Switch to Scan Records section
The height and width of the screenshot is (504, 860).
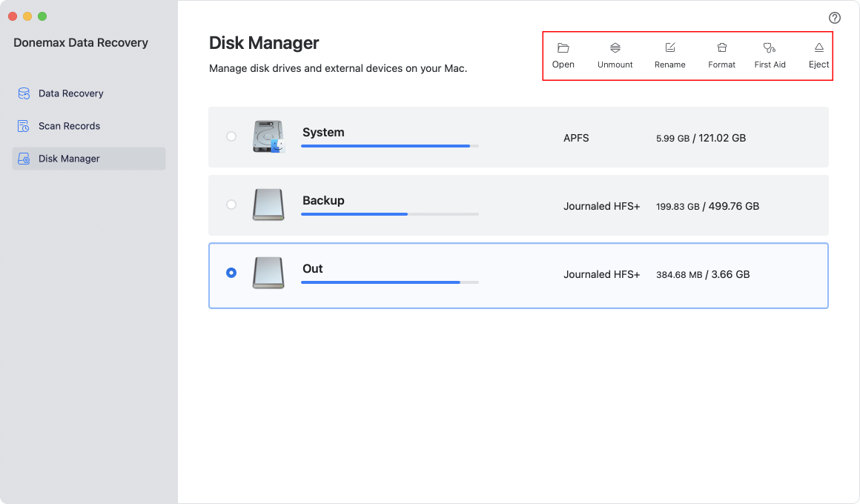click(x=70, y=126)
